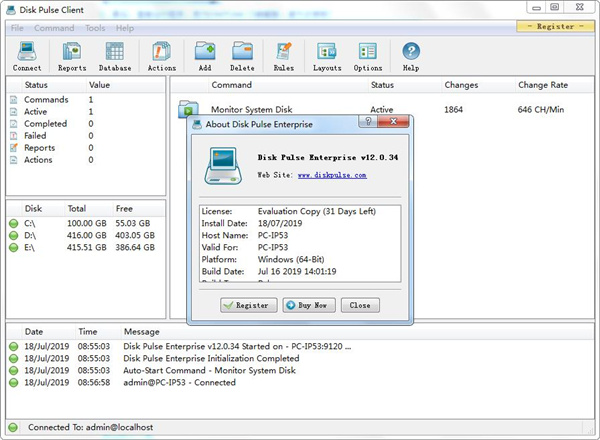Screen dimensions: 600x440
Task: Open the Command menu
Action: click(x=54, y=28)
